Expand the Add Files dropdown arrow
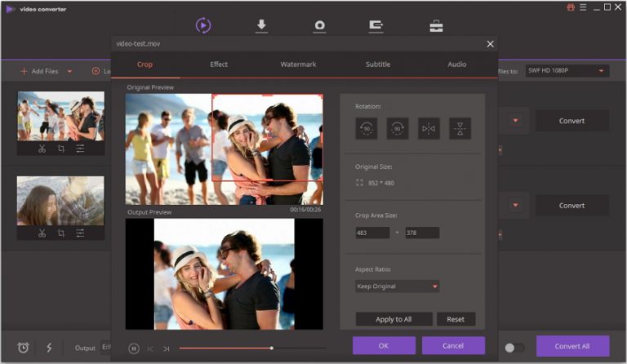 [x=69, y=72]
